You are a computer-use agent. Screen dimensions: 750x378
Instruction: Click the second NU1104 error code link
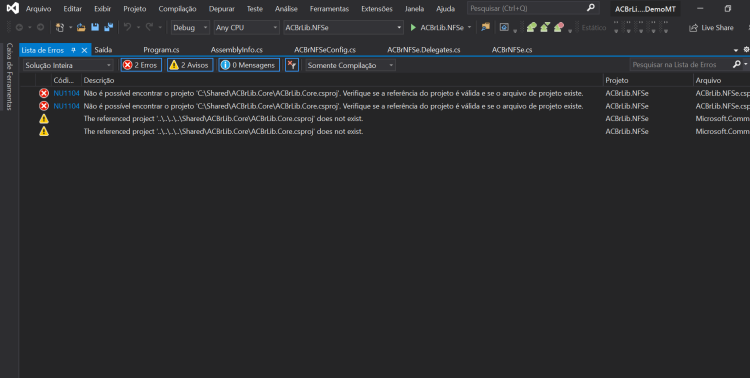tap(66, 106)
